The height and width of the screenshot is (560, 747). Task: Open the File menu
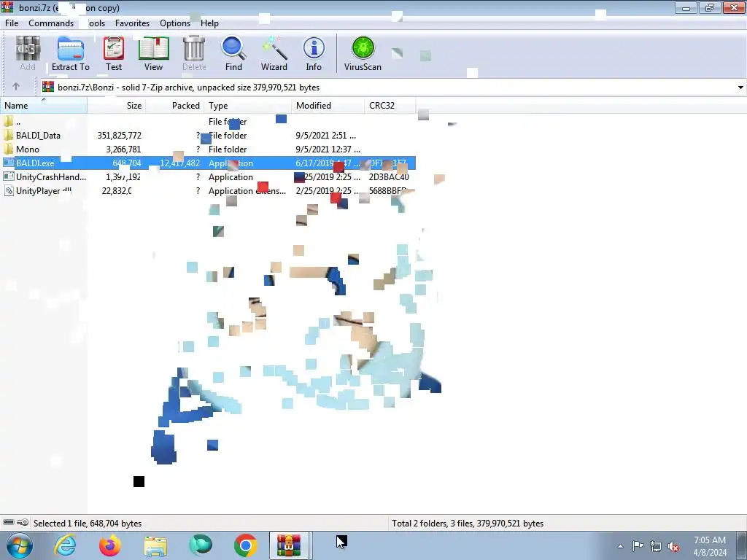click(x=12, y=23)
